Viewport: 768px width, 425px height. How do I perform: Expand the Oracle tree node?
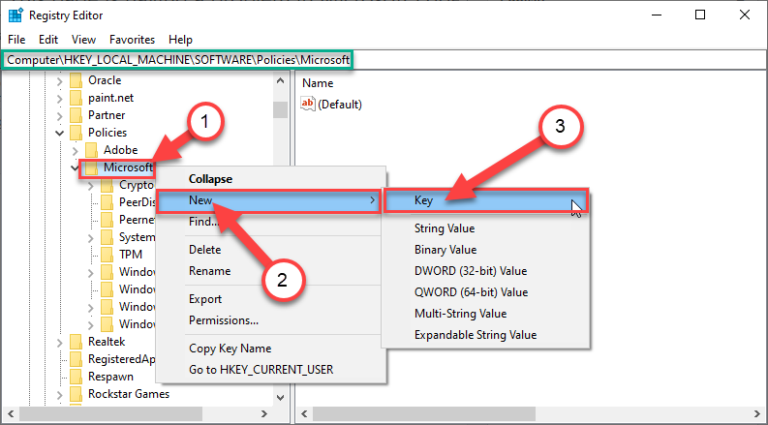[60, 80]
